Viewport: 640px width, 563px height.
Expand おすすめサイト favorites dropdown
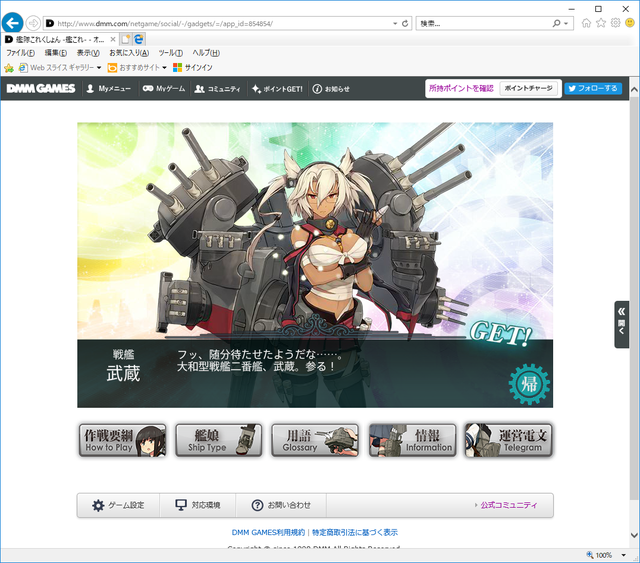pos(164,68)
